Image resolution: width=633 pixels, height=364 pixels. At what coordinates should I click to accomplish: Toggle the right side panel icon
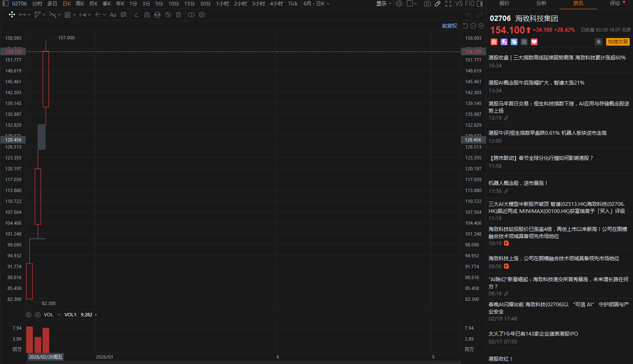[480, 3]
